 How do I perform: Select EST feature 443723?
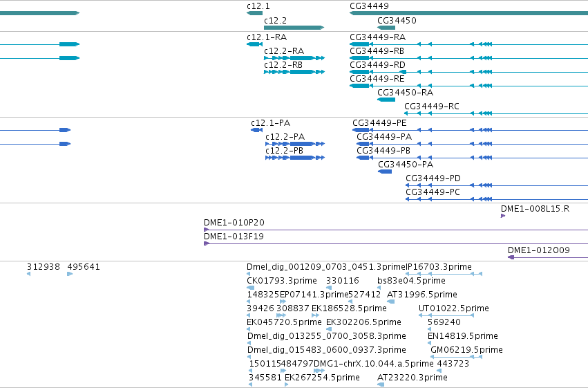pyautogui.click(x=453, y=364)
